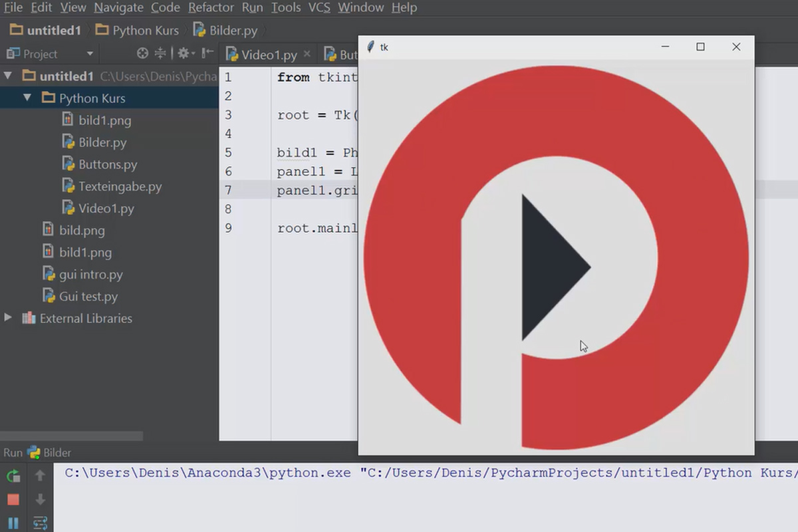The height and width of the screenshot is (532, 798).
Task: Select Buttons.py in the project tree
Action: (99, 164)
